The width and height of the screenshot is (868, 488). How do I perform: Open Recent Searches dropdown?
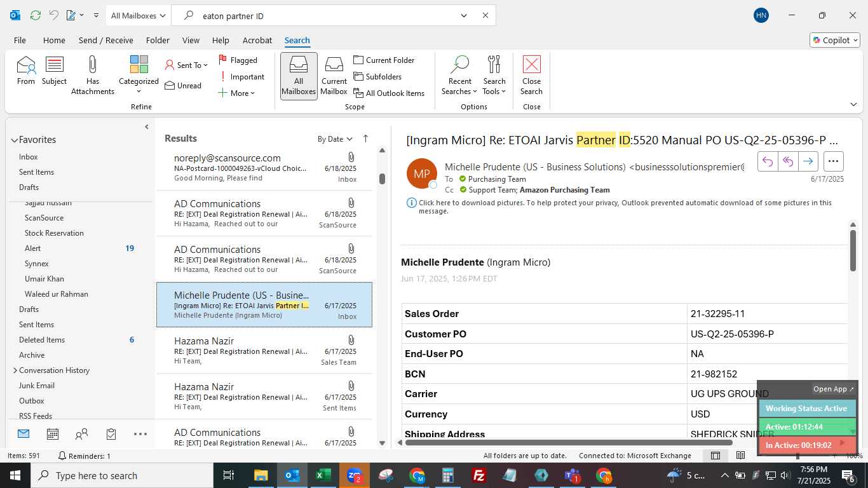(x=459, y=76)
